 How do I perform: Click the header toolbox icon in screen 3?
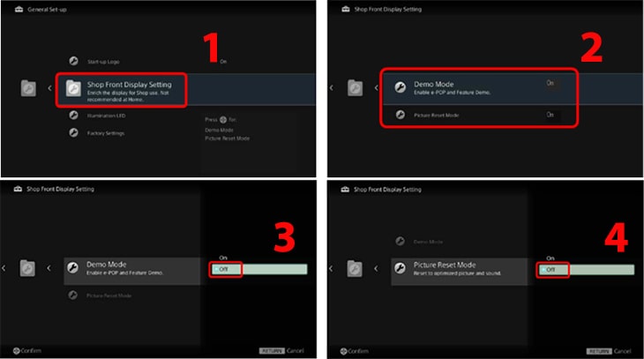pos(18,189)
